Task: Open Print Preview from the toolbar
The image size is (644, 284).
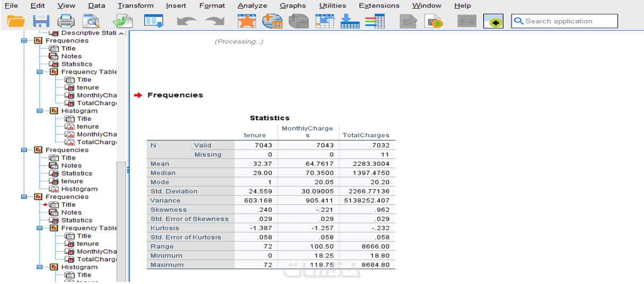Action: [x=91, y=21]
